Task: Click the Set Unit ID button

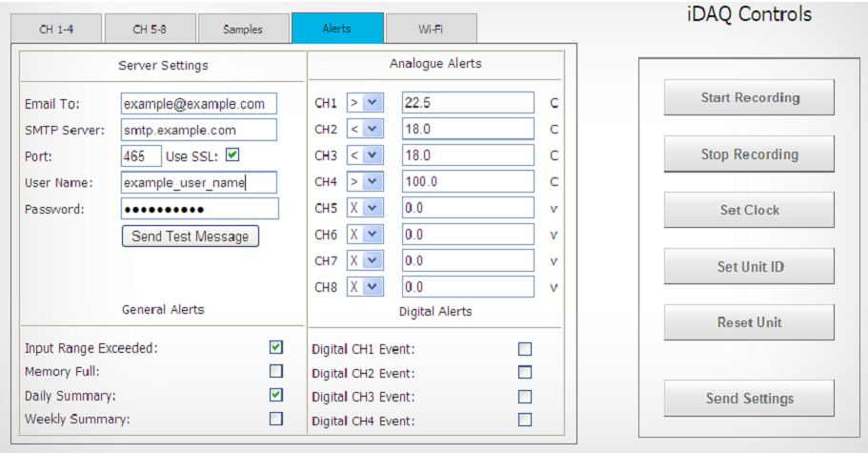Action: tap(750, 266)
